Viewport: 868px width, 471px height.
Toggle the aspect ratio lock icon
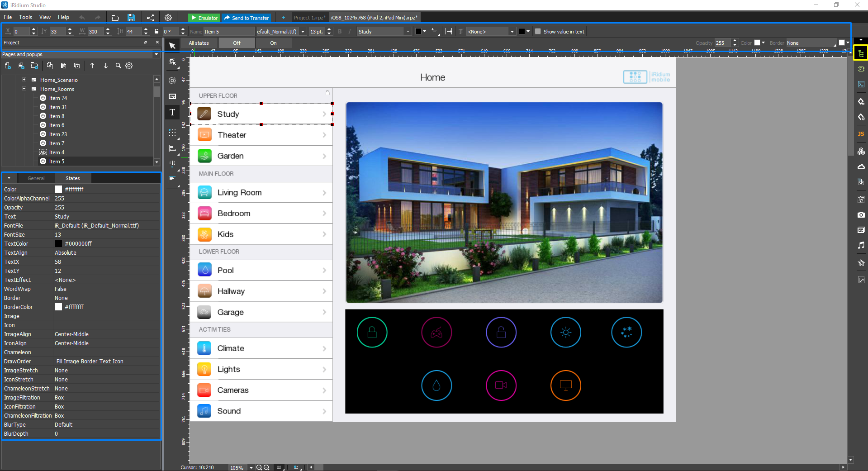click(157, 32)
